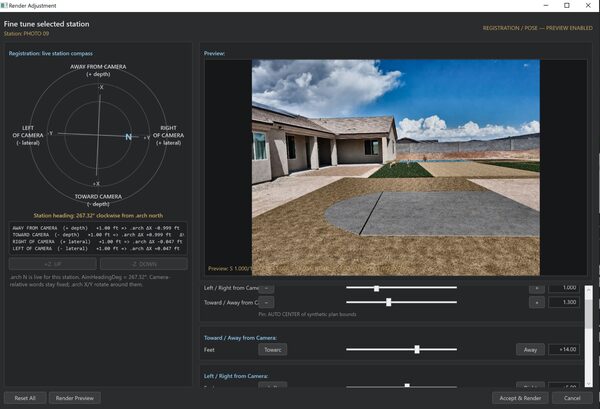Click 'AWAY FROM CAMERA (+ depth)' mapping table row
The height and width of the screenshot is (409, 600).
[x=96, y=228]
